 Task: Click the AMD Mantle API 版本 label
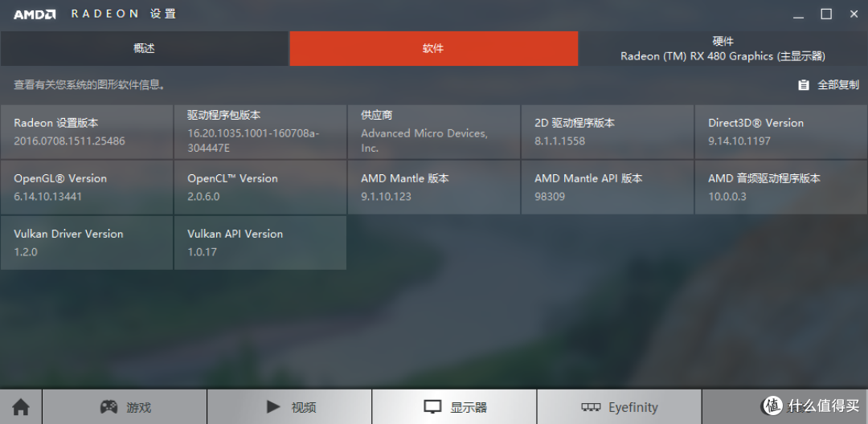click(588, 178)
